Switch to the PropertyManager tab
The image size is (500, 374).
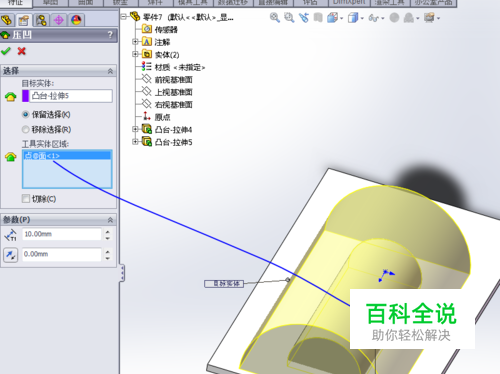tap(24, 20)
